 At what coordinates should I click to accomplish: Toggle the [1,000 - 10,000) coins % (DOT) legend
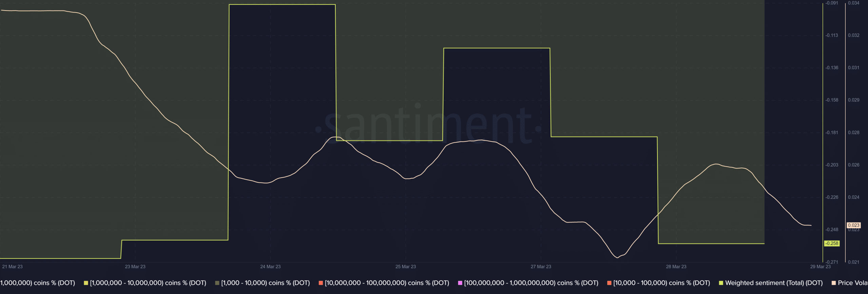[x=262, y=283]
